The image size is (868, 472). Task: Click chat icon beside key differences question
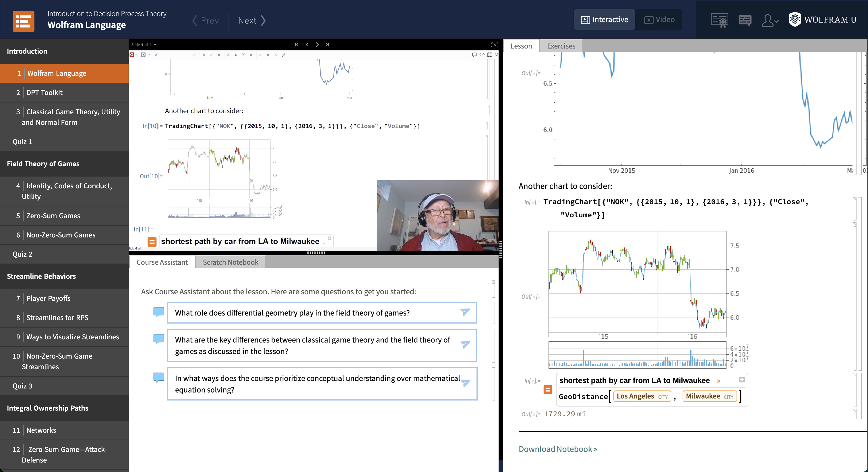pos(158,339)
